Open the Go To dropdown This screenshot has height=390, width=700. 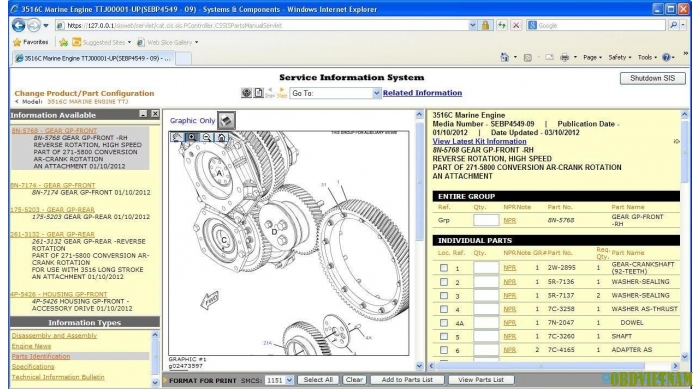(335, 93)
